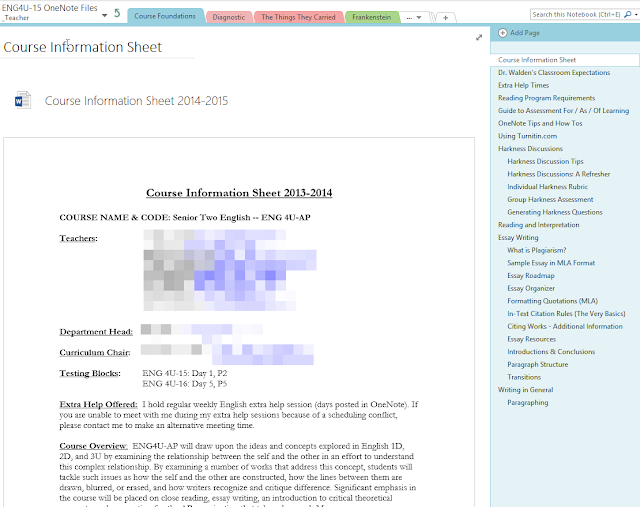Click the search magnifier icon
640x507 pixels.
tap(628, 14)
